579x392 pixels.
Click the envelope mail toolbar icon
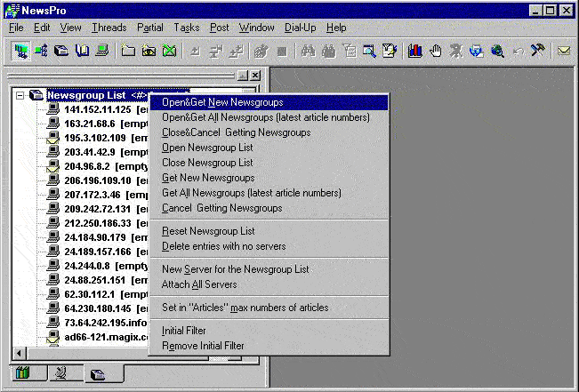(x=564, y=51)
